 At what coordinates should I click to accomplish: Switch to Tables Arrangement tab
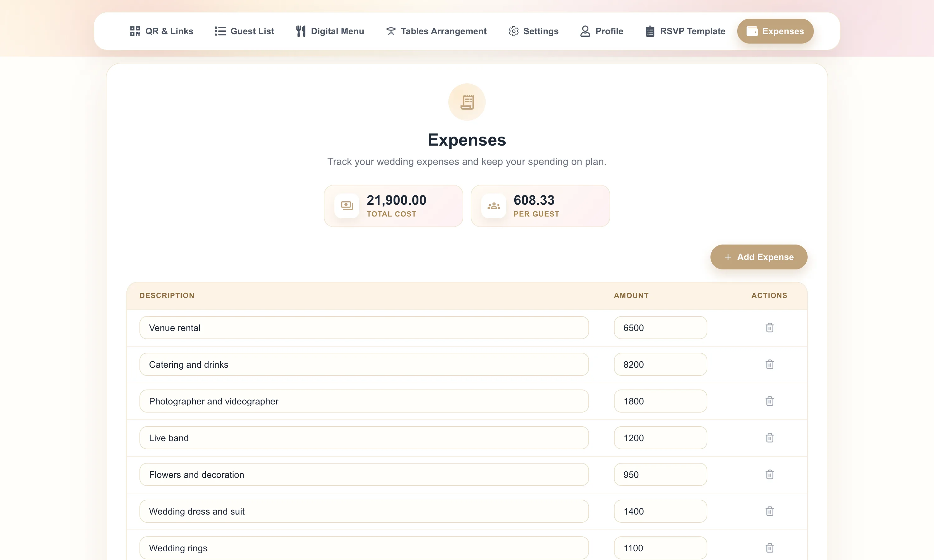pos(436,31)
